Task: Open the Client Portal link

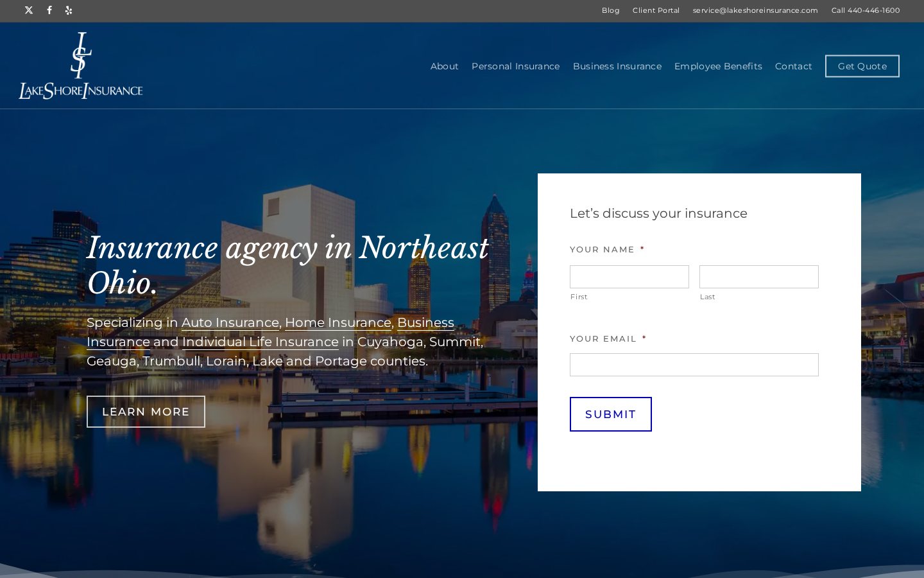Action: click(x=656, y=10)
